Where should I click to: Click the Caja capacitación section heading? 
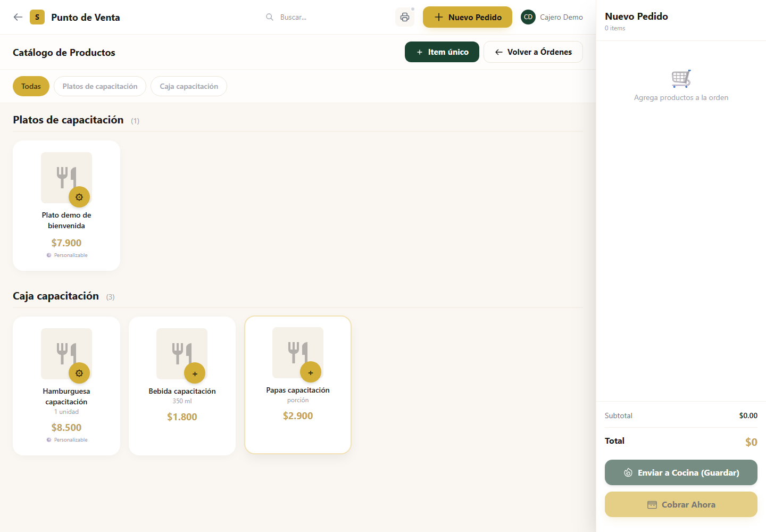[56, 296]
